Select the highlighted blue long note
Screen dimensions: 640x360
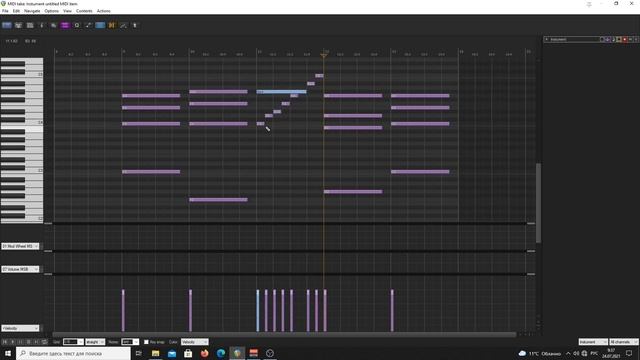point(281,91)
